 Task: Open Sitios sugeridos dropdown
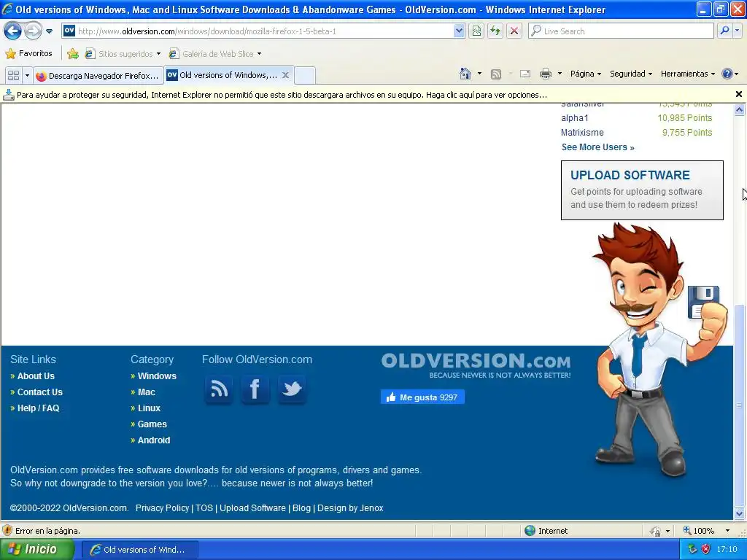(123, 54)
